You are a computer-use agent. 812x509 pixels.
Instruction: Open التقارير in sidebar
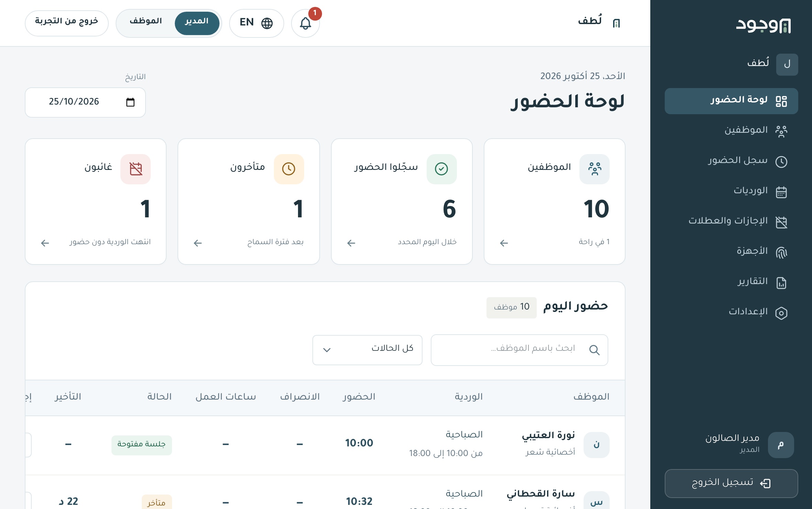731,282
